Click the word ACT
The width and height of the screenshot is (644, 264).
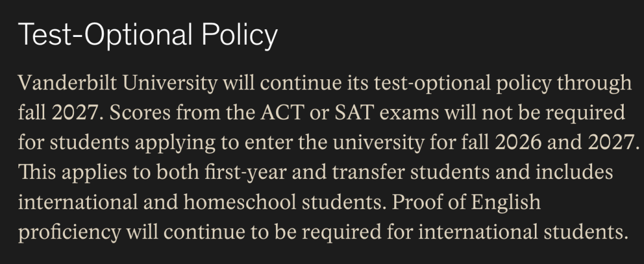(x=275, y=112)
